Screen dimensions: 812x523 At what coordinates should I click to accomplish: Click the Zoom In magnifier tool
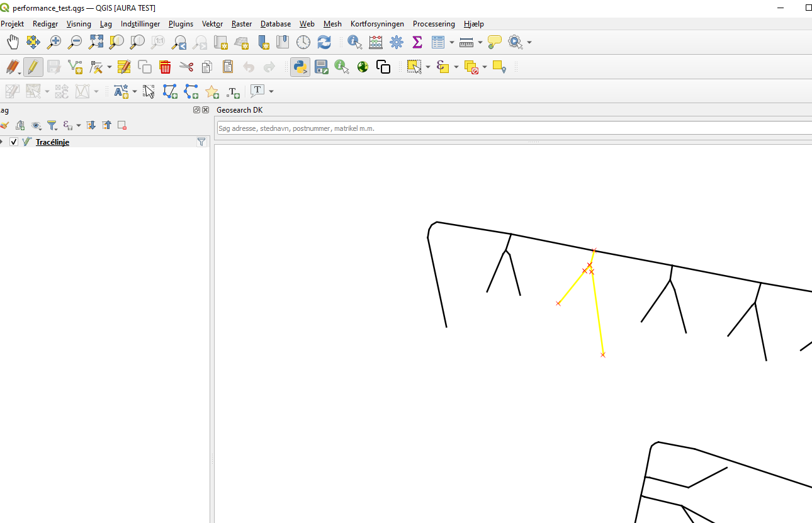pyautogui.click(x=55, y=42)
